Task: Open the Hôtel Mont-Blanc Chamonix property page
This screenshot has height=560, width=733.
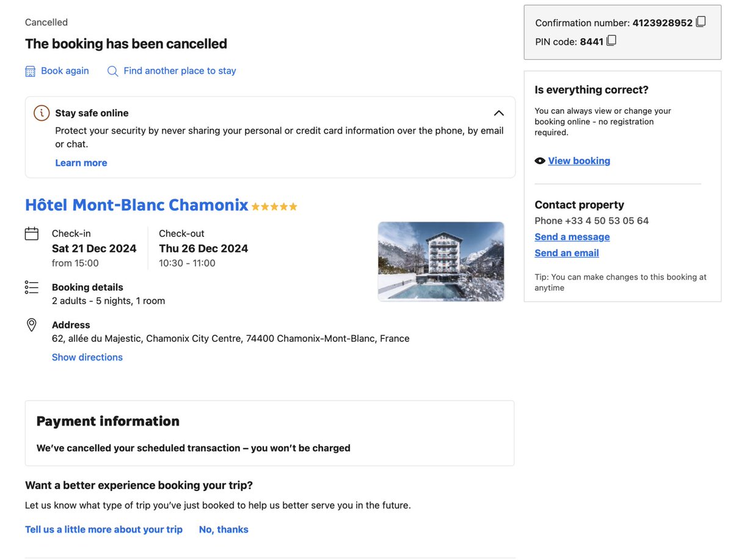Action: pyautogui.click(x=136, y=205)
